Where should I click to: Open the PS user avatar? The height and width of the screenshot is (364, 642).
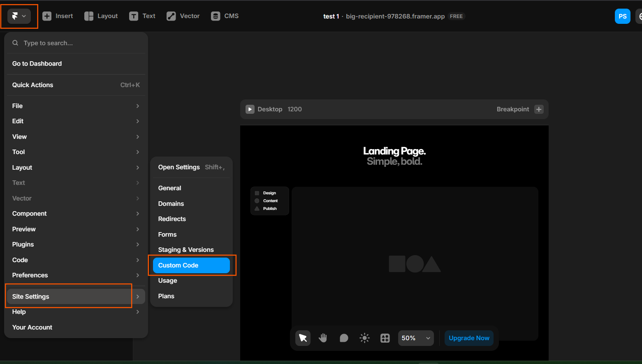pyautogui.click(x=622, y=16)
